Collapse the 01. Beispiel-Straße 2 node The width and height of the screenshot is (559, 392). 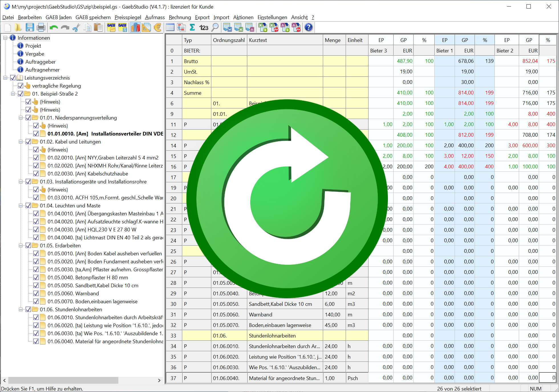click(x=13, y=94)
